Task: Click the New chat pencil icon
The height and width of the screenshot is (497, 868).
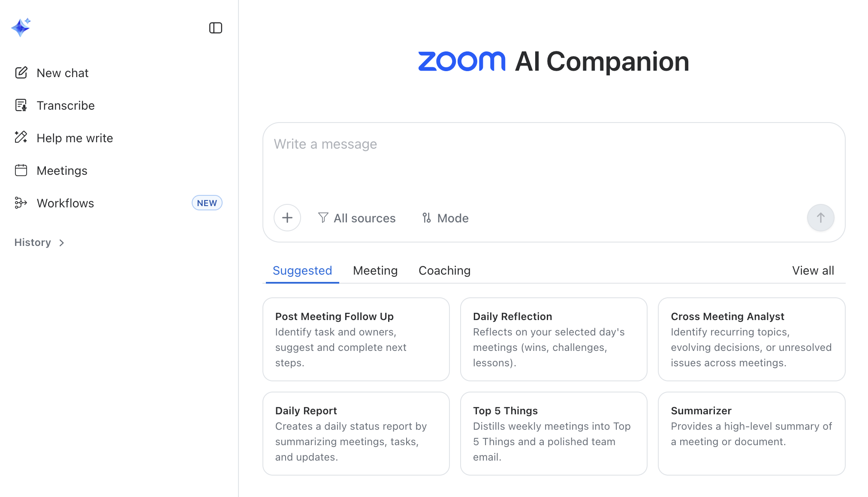Action: (21, 73)
